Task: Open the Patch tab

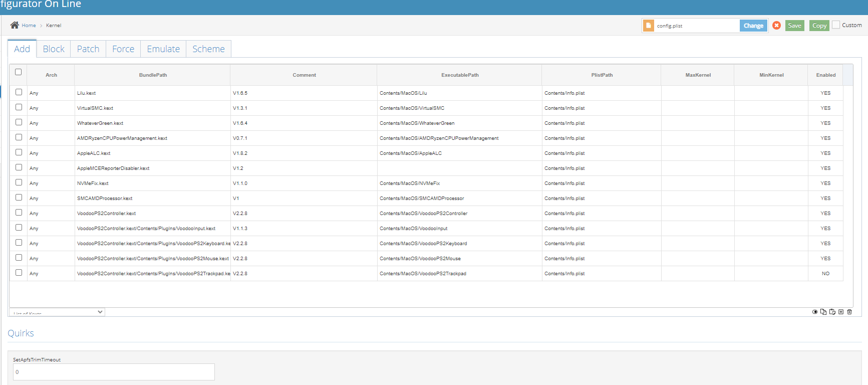Action: coord(88,49)
